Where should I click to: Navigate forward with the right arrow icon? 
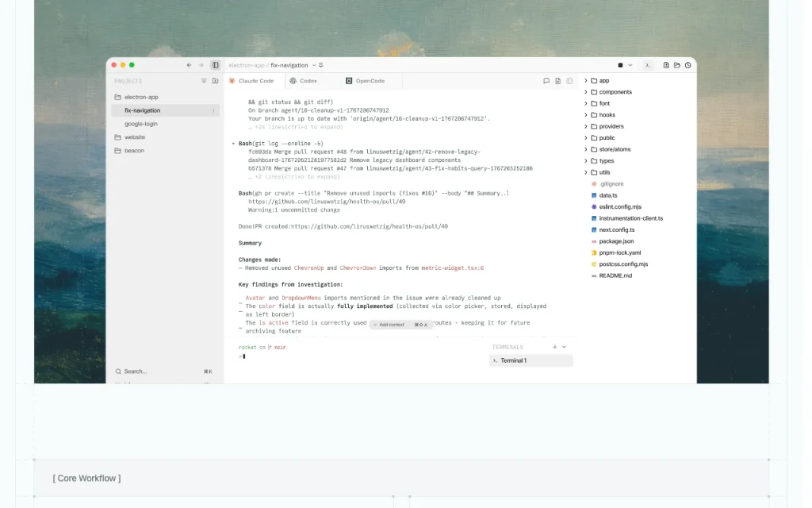[201, 65]
